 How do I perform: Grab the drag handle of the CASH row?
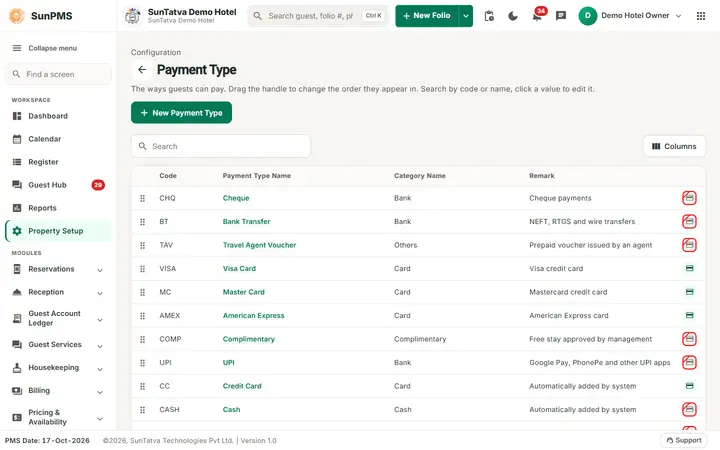(142, 410)
